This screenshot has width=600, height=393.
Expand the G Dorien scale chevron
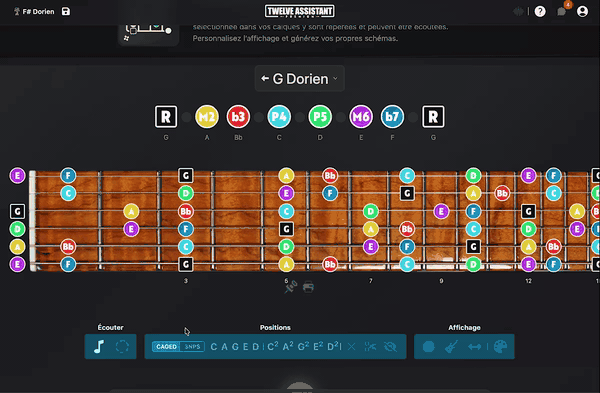point(335,78)
